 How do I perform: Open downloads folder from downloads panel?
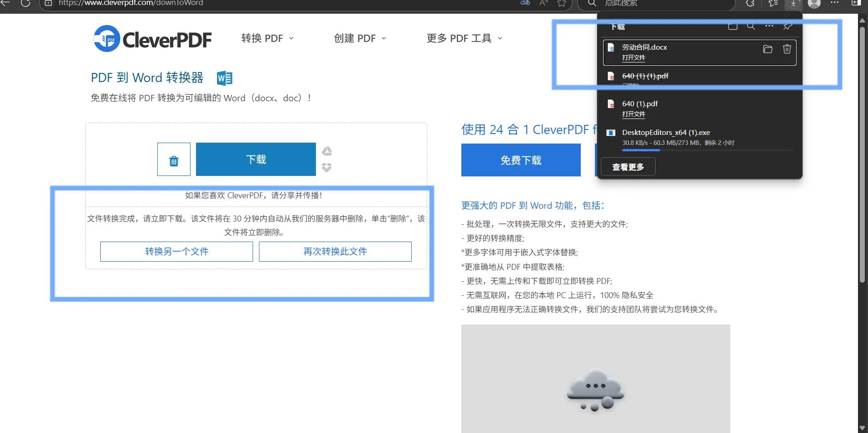pos(733,26)
